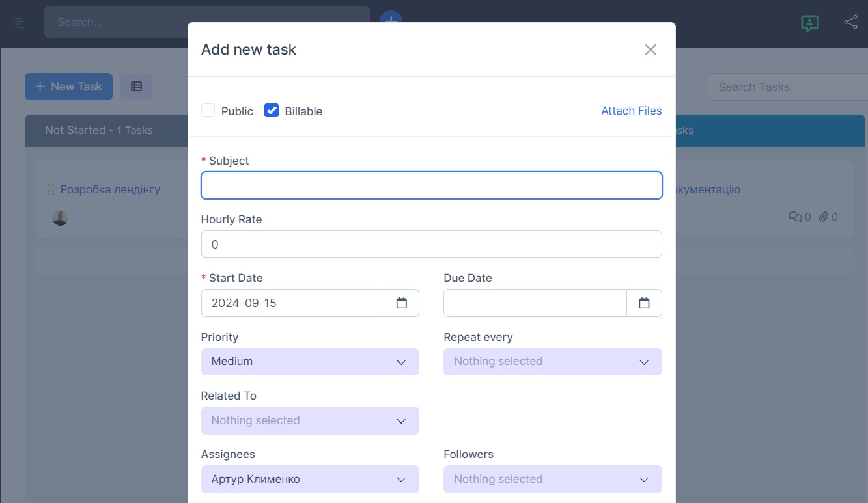
Task: Click into the Hourly Rate field
Action: tap(431, 244)
